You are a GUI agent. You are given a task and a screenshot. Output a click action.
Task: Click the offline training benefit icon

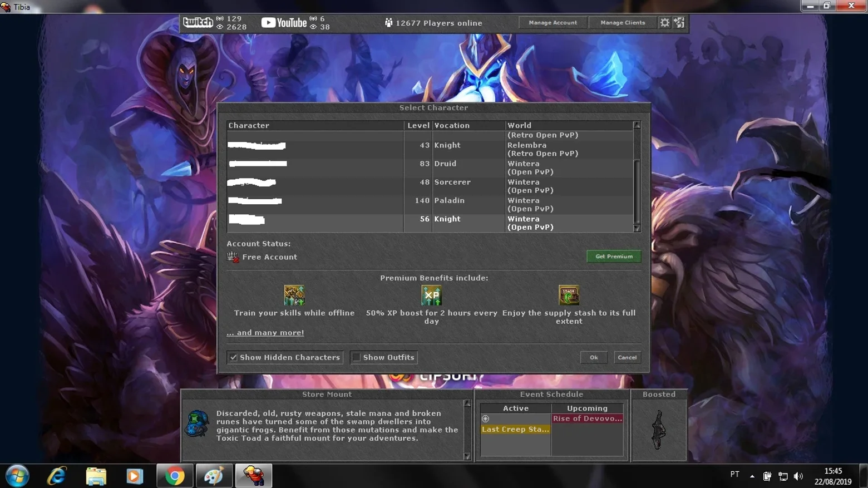click(x=294, y=295)
